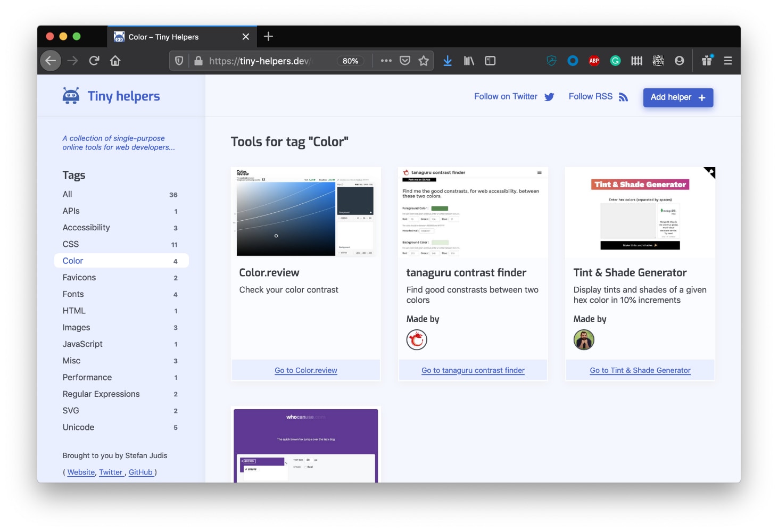Save the page to Pocket
The width and height of the screenshot is (778, 532).
(405, 61)
